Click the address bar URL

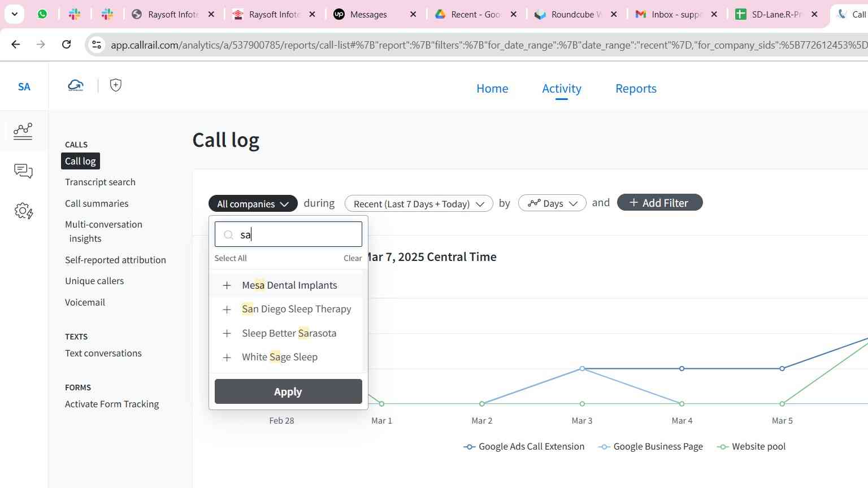(x=488, y=45)
